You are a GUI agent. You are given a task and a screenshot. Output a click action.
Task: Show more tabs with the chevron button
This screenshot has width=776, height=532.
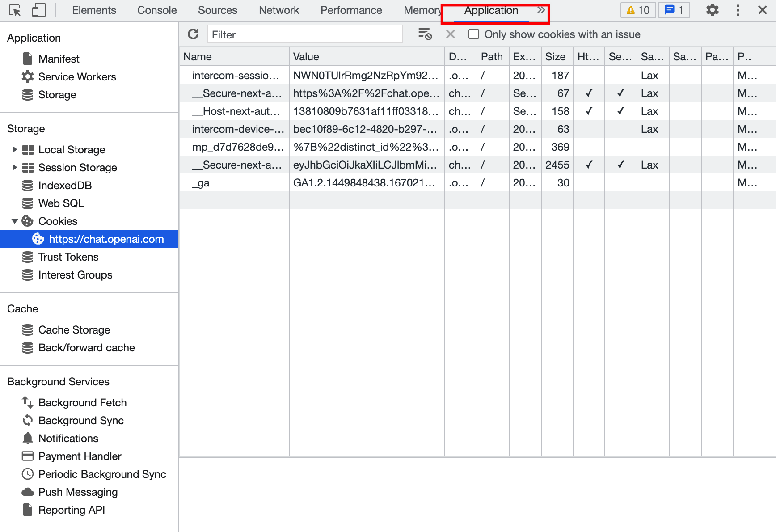[x=541, y=10]
